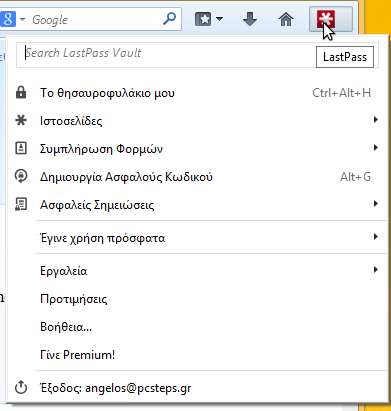Open the bookmarks dropdown arrow
Image resolution: width=391 pixels, height=411 pixels.
click(219, 19)
